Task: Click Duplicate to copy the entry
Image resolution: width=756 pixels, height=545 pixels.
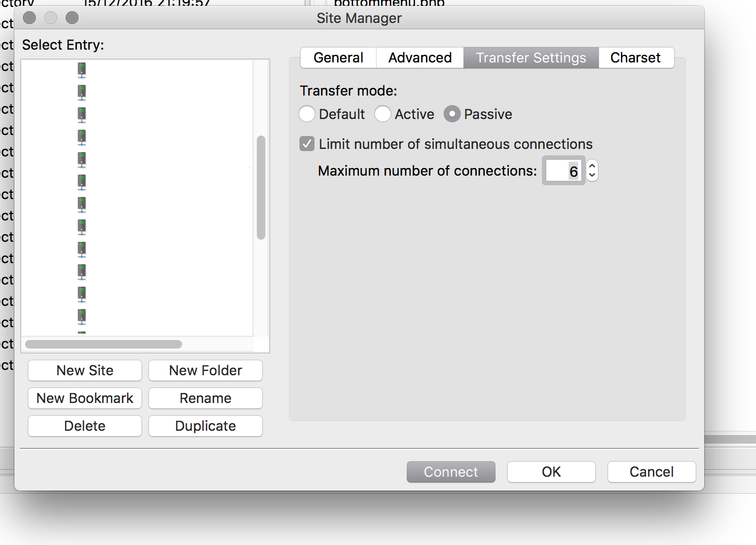Action: 205,426
